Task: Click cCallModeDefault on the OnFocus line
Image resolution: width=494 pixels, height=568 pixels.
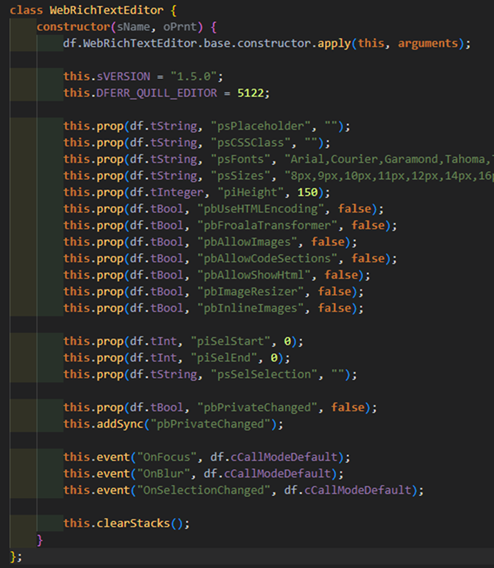Action: (x=284, y=458)
